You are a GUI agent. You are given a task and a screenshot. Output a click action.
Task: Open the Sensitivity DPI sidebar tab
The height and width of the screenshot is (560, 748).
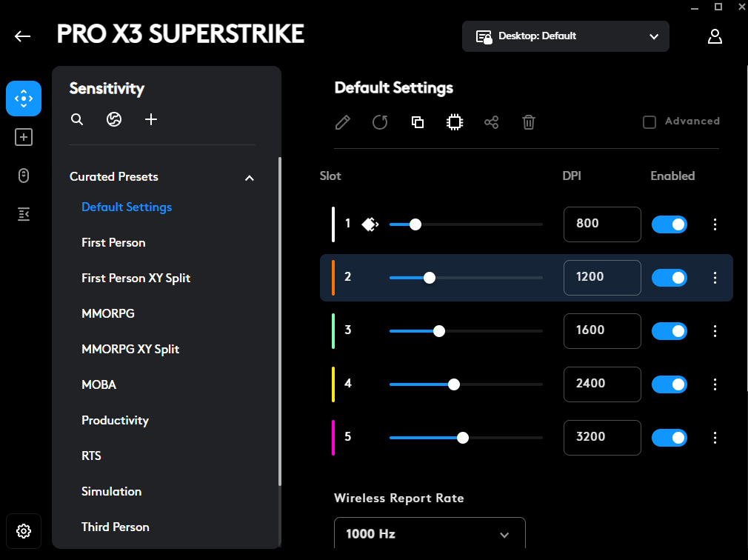tap(24, 99)
